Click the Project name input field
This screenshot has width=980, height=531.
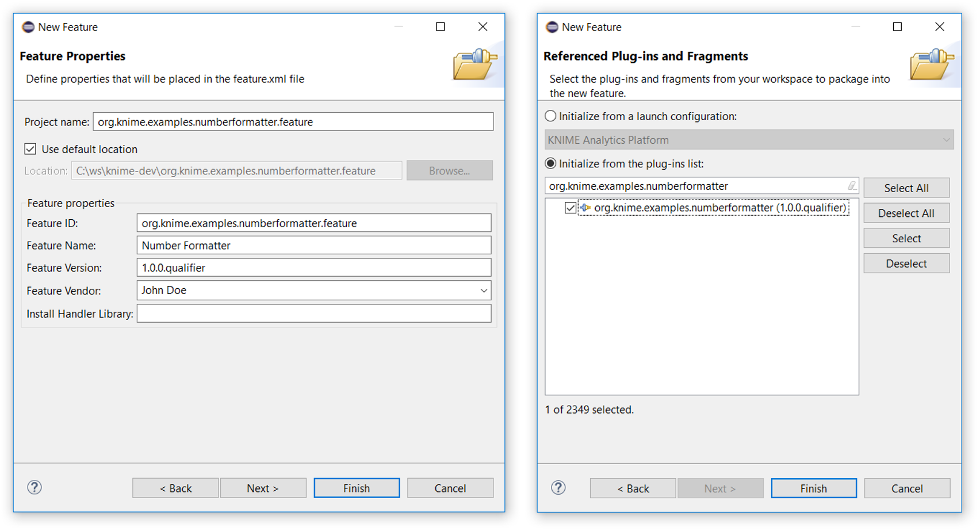point(293,121)
